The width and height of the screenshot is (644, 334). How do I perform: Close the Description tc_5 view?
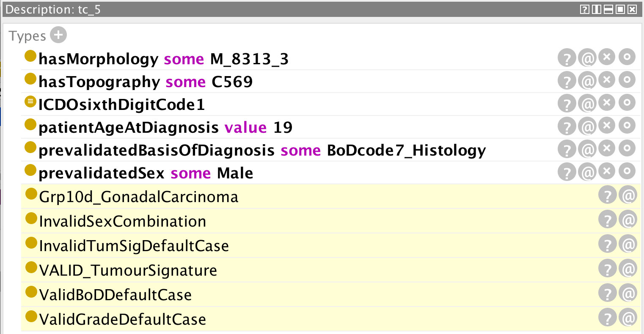click(x=632, y=9)
